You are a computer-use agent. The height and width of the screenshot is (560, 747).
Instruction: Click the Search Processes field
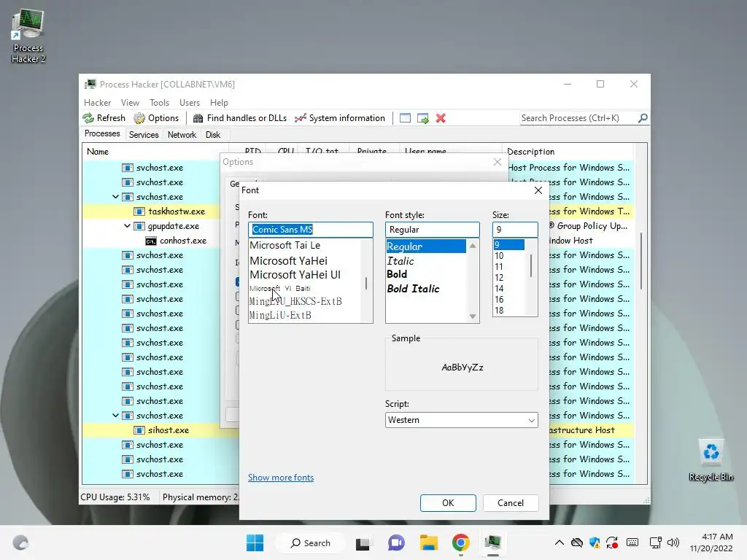click(578, 117)
